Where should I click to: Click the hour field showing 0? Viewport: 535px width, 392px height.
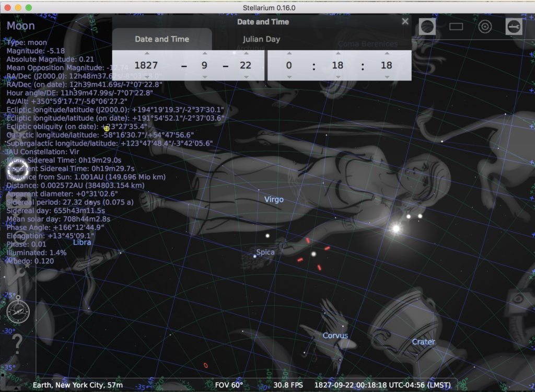coord(289,65)
